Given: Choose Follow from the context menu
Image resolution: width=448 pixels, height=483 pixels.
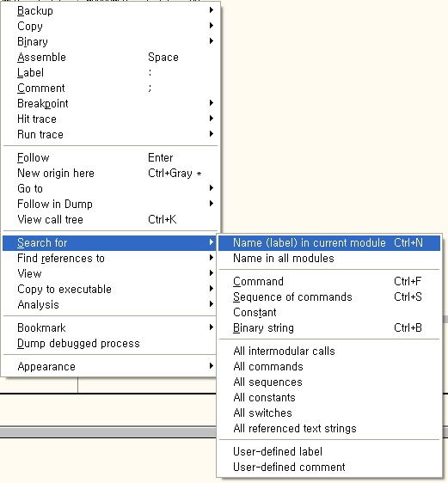Looking at the screenshot, I should (110, 158).
